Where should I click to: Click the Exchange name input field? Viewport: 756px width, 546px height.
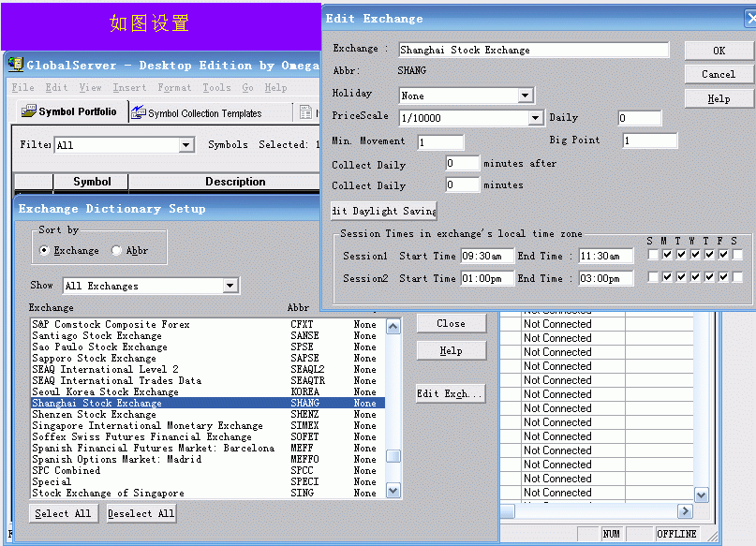pos(534,50)
